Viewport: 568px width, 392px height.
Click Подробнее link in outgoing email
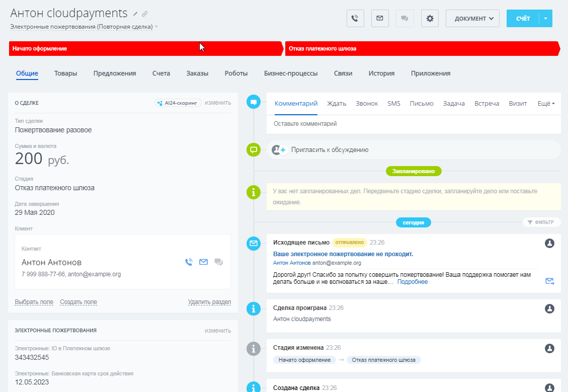pos(412,282)
